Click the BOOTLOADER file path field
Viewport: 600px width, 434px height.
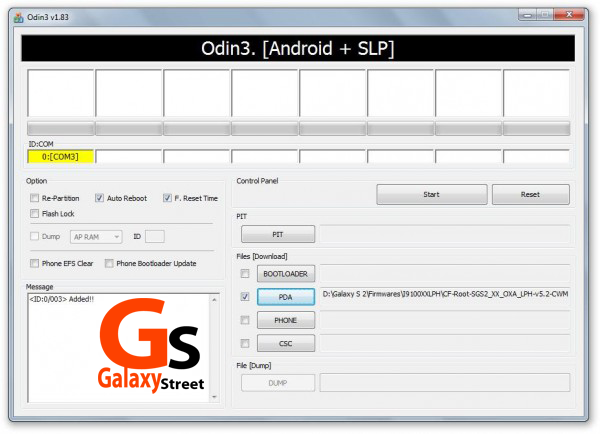click(445, 274)
